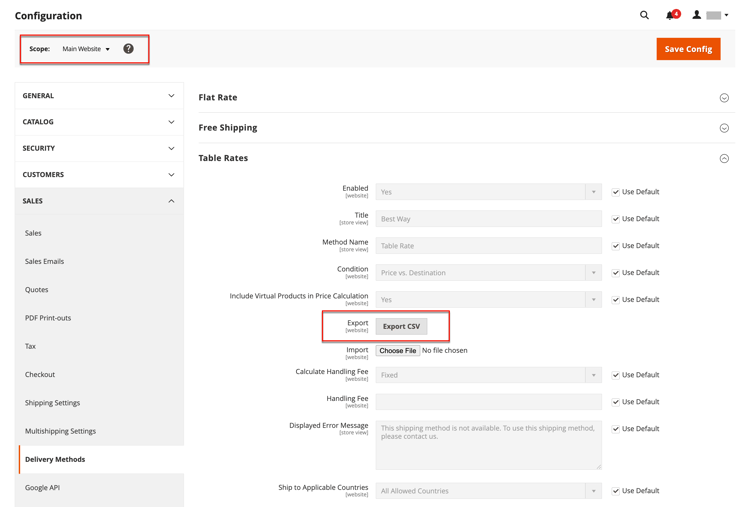Expand the CATALOG sidebar section

coord(99,122)
